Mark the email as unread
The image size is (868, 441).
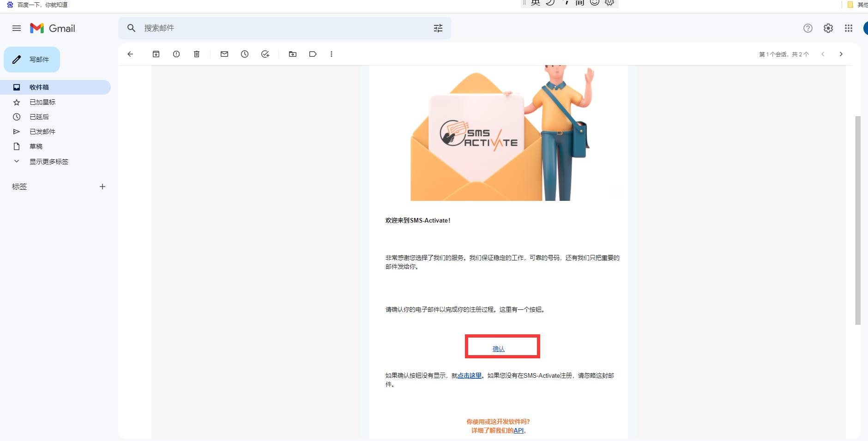224,54
